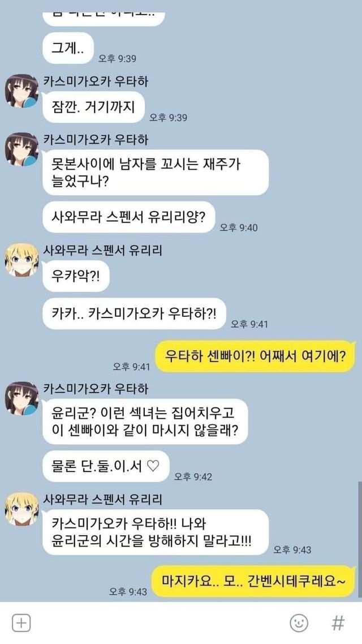Open Utaha's avatar beside '잠깐. 거기까지'
The width and height of the screenshot is (362, 644).
coord(21,91)
